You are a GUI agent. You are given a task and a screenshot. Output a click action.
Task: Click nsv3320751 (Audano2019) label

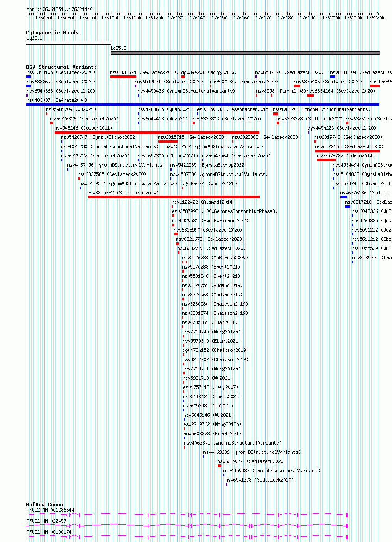(213, 285)
